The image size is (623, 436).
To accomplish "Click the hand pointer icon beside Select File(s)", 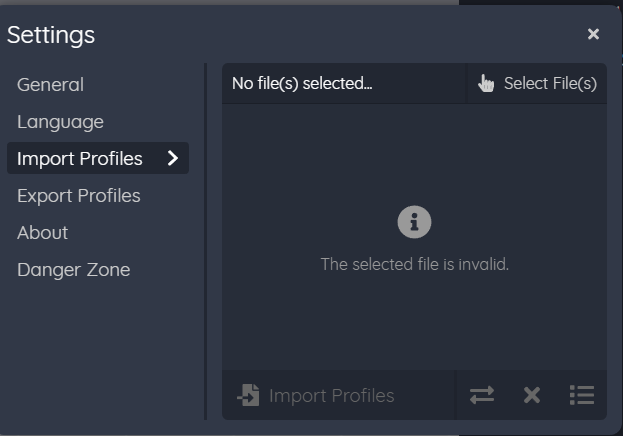I will [x=486, y=83].
